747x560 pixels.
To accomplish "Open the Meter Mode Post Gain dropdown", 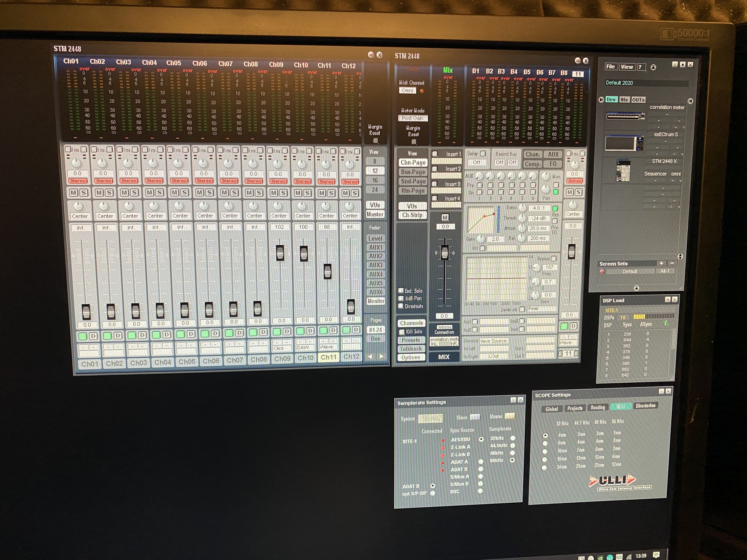I will pos(413,118).
